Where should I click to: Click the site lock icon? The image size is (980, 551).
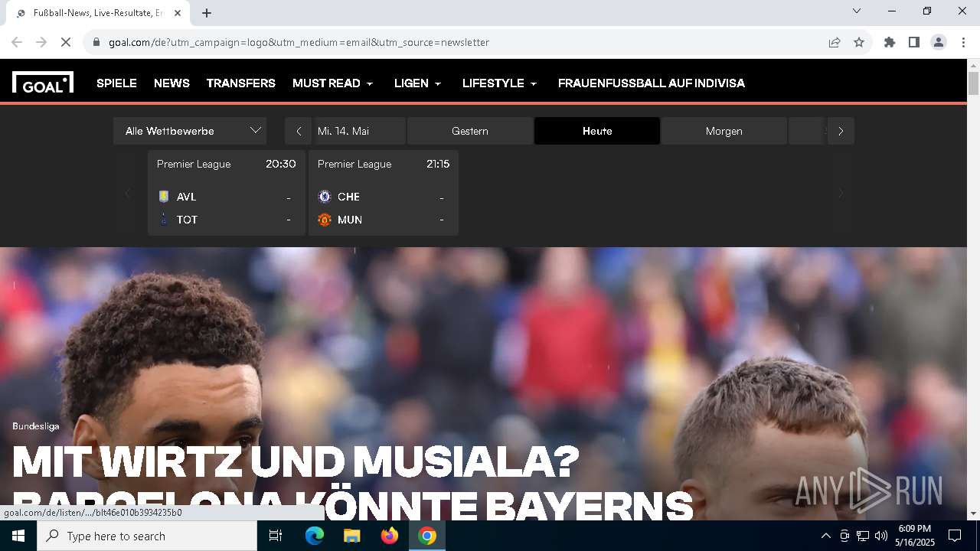click(96, 42)
